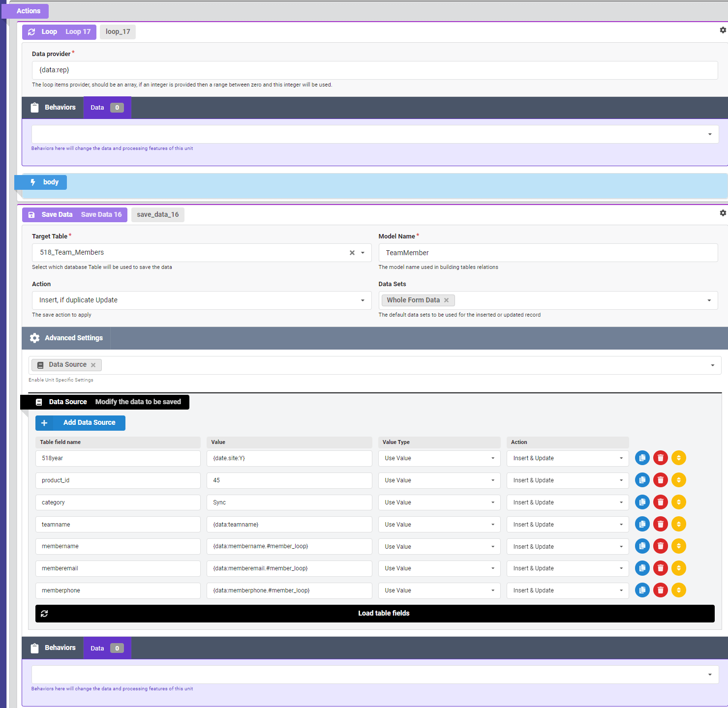
Task: Expand the Data Sets dropdown arrow
Action: [709, 300]
